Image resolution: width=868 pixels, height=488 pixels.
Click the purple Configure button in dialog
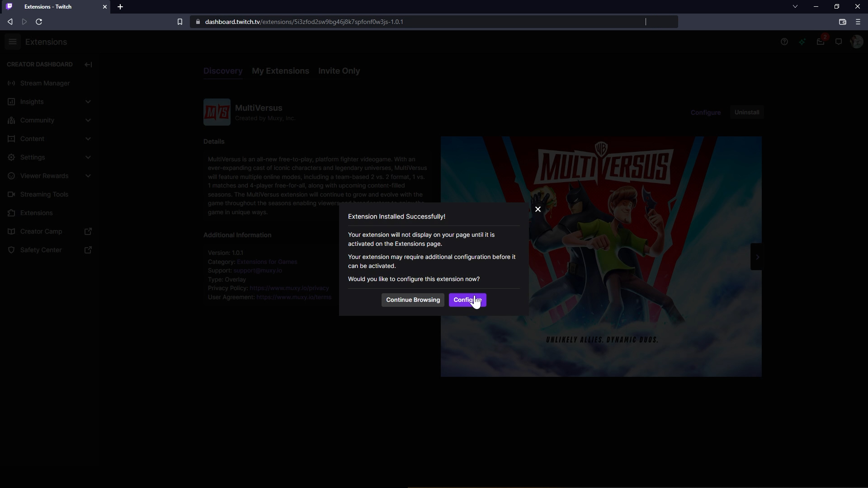click(467, 300)
